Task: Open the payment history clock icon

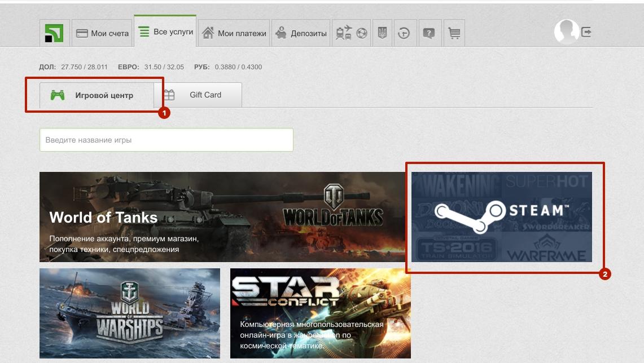Action: 404,33
